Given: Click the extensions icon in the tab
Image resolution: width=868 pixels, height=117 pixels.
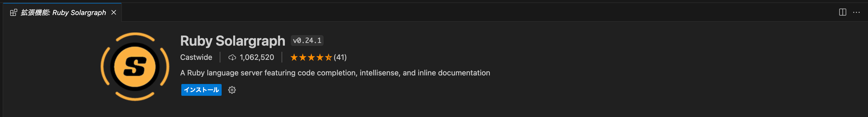Looking at the screenshot, I should click(x=13, y=13).
